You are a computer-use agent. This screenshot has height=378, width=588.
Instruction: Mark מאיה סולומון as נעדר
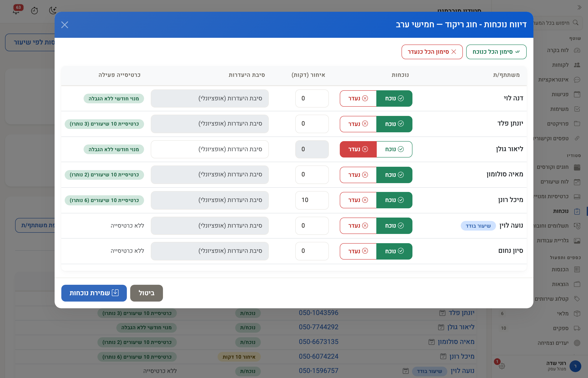click(x=358, y=175)
